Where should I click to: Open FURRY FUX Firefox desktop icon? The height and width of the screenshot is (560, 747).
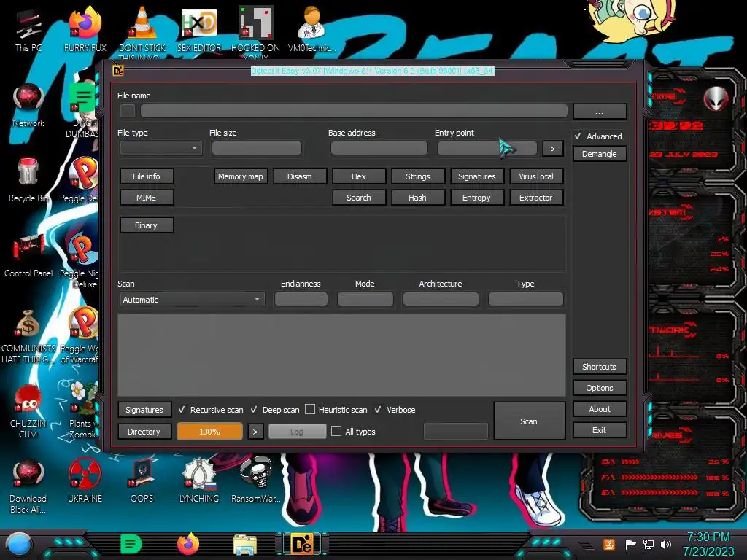pos(85,28)
